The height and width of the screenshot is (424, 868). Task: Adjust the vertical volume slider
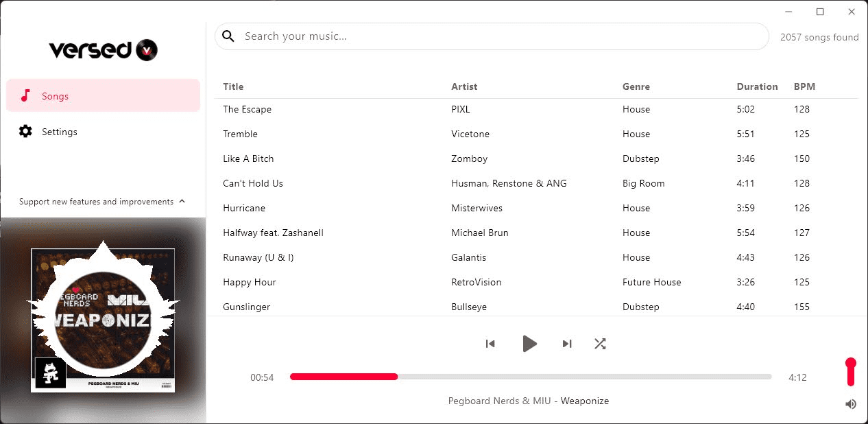[x=851, y=371]
